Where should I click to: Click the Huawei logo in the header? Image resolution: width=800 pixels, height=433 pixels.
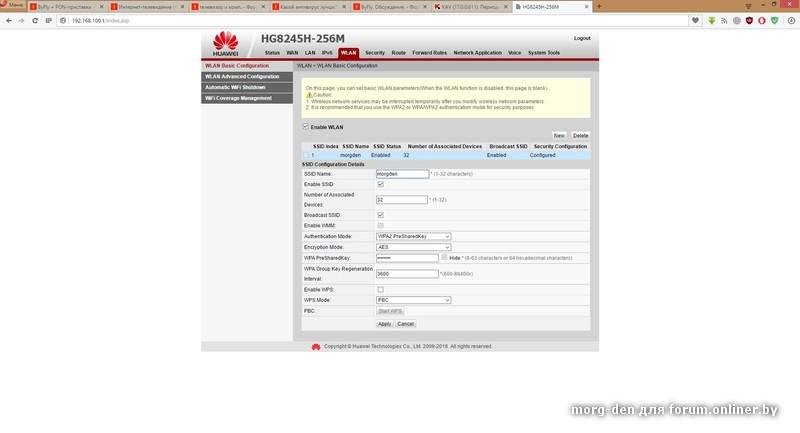[225, 44]
